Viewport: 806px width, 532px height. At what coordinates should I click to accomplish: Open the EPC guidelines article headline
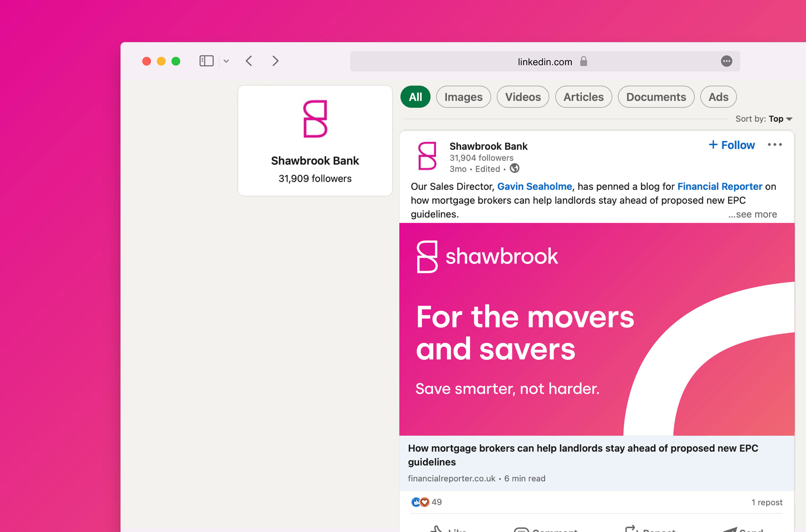583,455
